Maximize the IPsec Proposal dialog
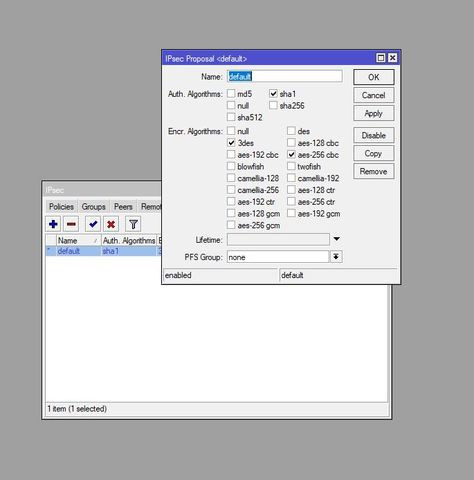 381,58
